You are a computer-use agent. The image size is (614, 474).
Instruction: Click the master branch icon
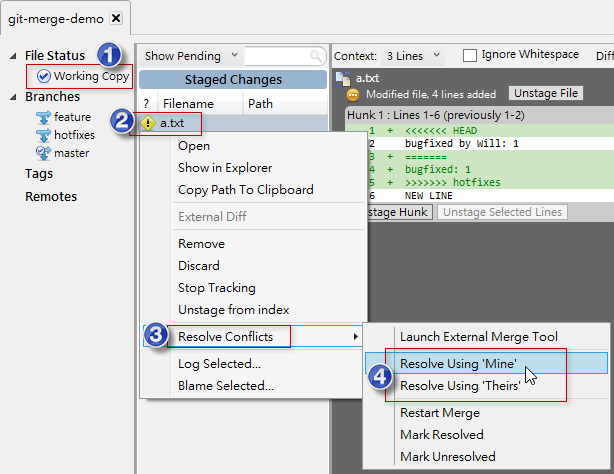coord(43,153)
